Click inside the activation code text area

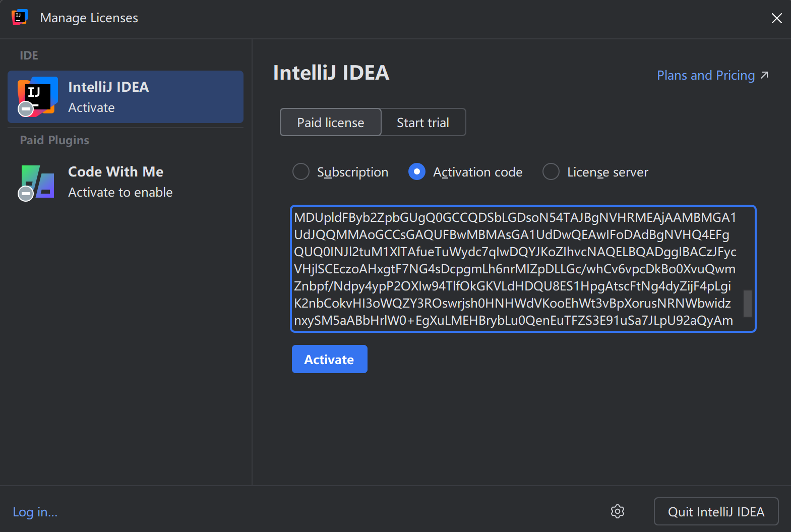pos(523,269)
